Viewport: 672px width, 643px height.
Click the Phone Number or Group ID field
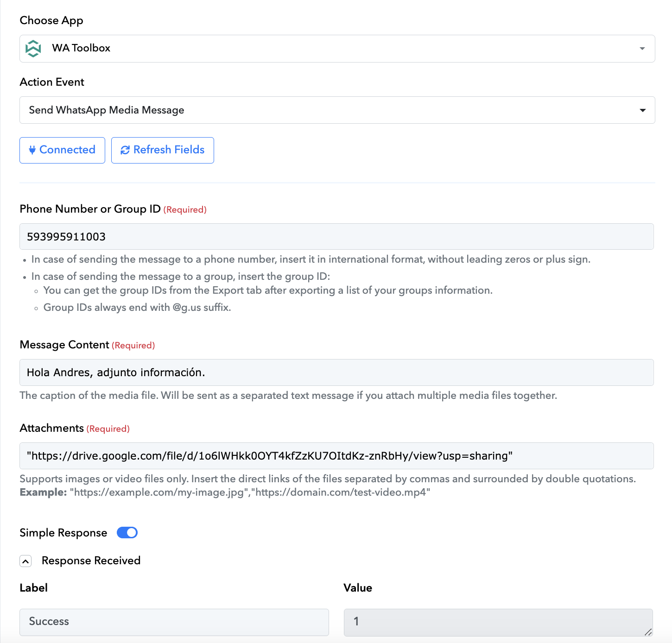[x=336, y=236]
